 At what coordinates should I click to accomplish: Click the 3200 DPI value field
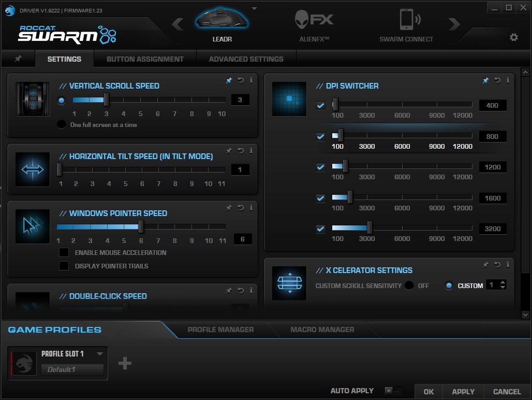pyautogui.click(x=493, y=229)
